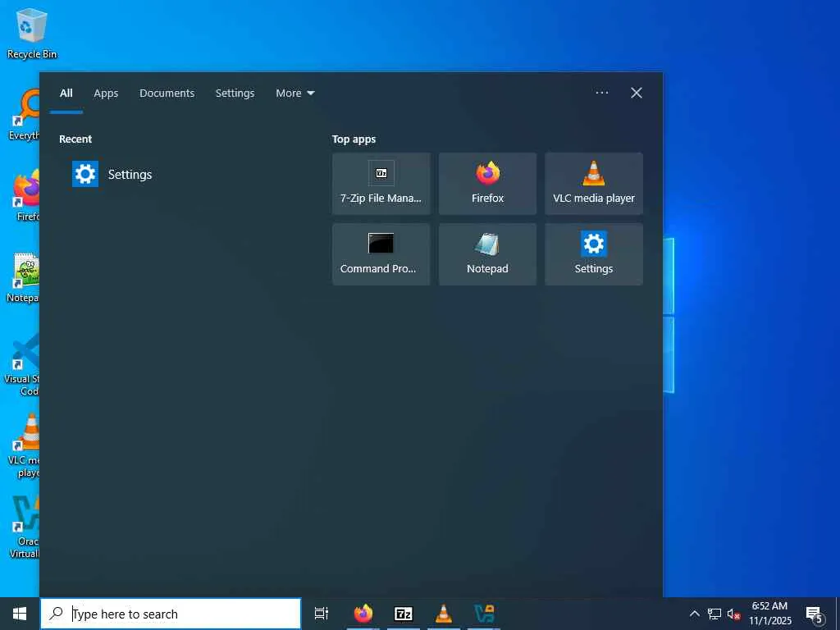Switch to the All search tab
This screenshot has height=630, width=840.
66,94
